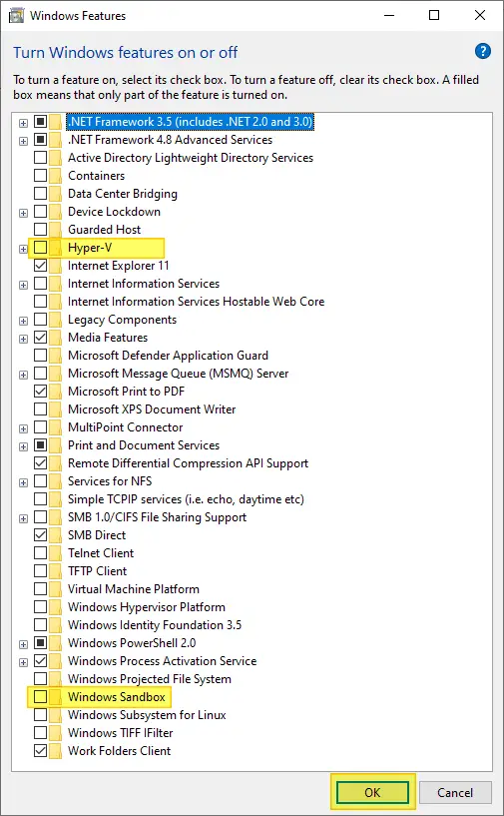This screenshot has height=816, width=504.
Task: Uncheck SMB Direct feature
Action: [x=40, y=535]
